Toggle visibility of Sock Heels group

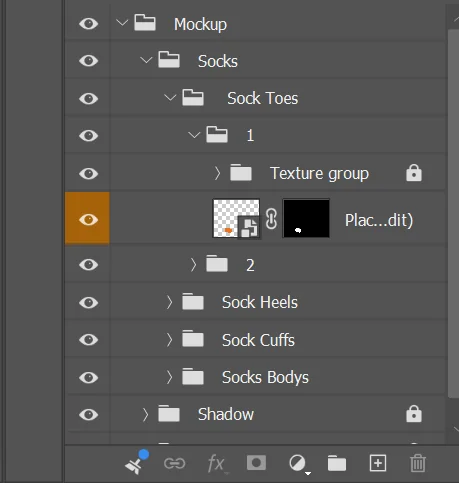pyautogui.click(x=88, y=302)
